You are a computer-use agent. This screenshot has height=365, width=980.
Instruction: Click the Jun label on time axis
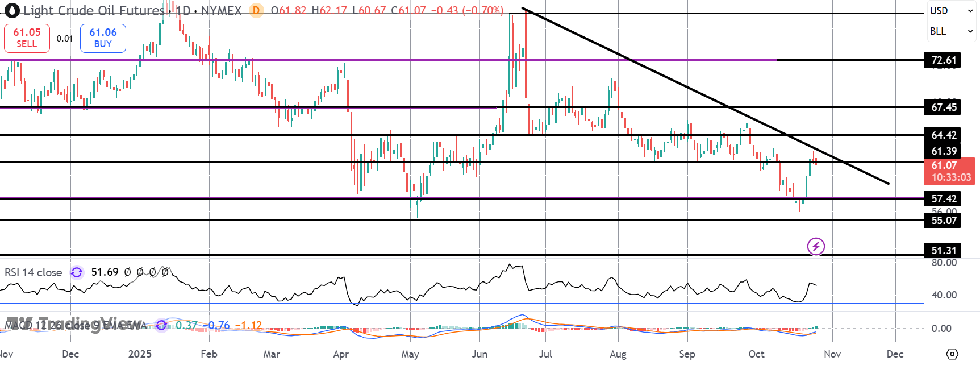click(479, 354)
